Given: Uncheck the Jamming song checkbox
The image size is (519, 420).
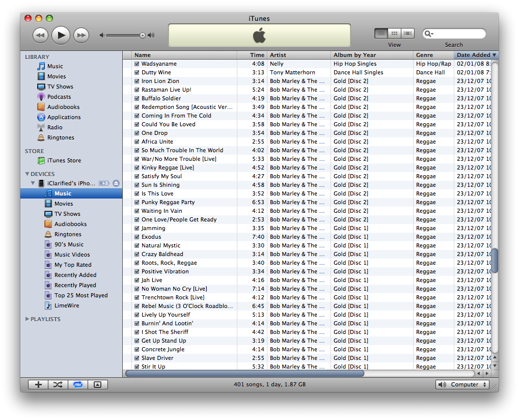Looking at the screenshot, I should [x=137, y=228].
